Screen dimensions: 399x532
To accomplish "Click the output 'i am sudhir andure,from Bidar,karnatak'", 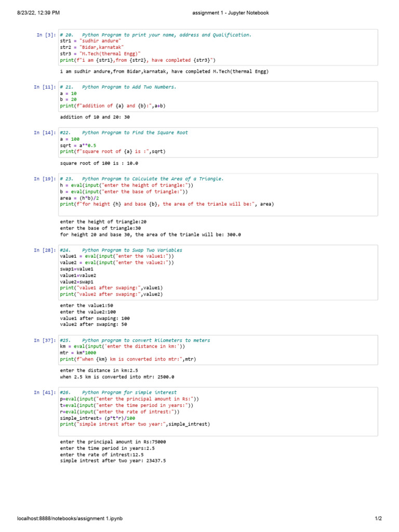I will pos(164,72).
